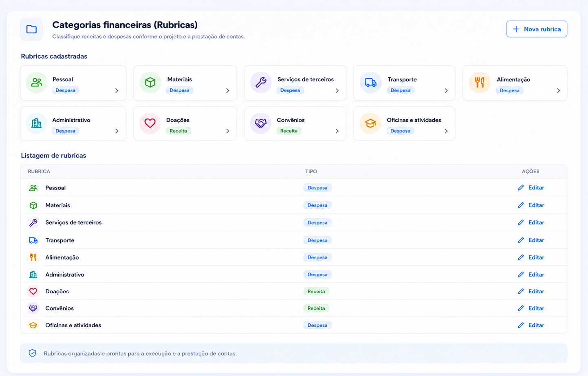The height and width of the screenshot is (376, 588).
Task: Expand the Doações card chevron
Action: pos(228,131)
